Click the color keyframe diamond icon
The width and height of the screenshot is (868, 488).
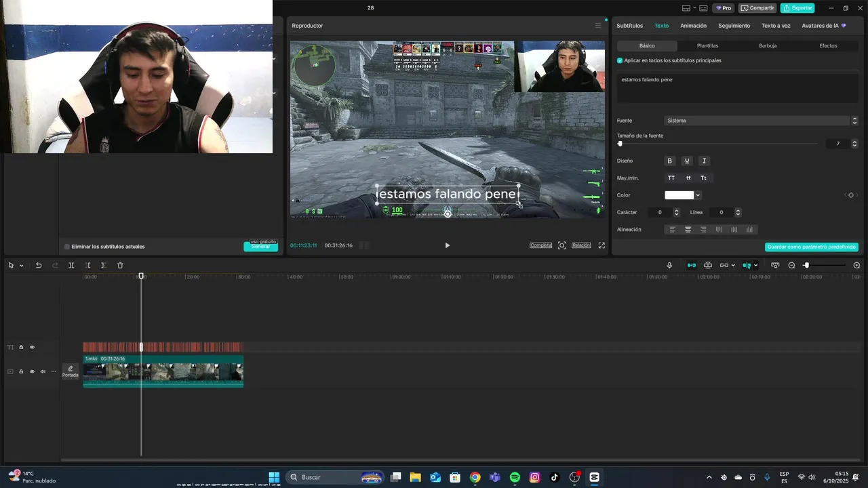[x=851, y=195]
